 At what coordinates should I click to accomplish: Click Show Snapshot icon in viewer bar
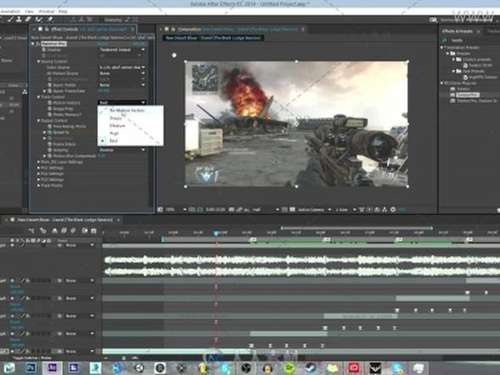(x=239, y=209)
